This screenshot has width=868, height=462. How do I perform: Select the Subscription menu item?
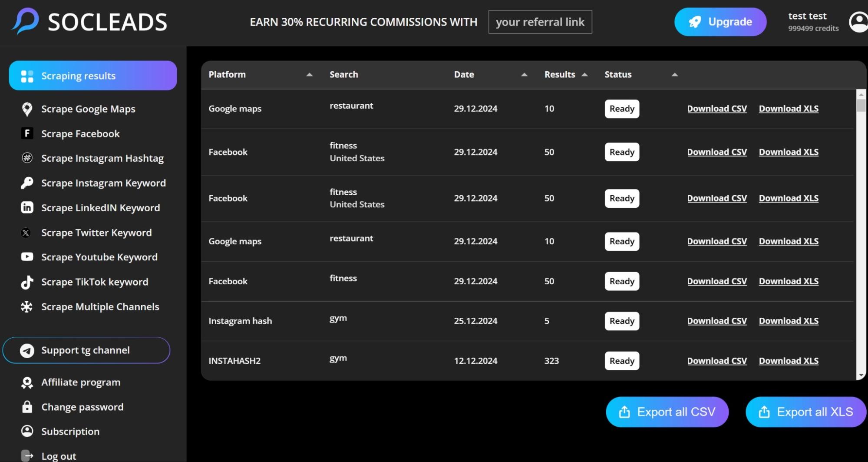[70, 432]
